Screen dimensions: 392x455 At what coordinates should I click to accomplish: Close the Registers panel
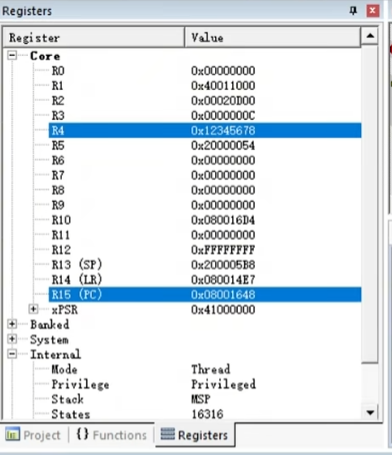373,11
